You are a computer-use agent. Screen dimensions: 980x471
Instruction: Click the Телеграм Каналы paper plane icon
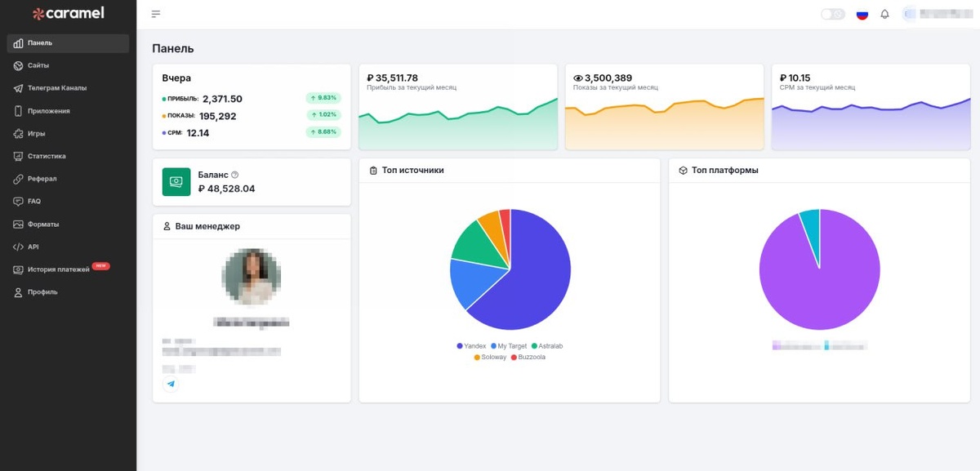[18, 88]
